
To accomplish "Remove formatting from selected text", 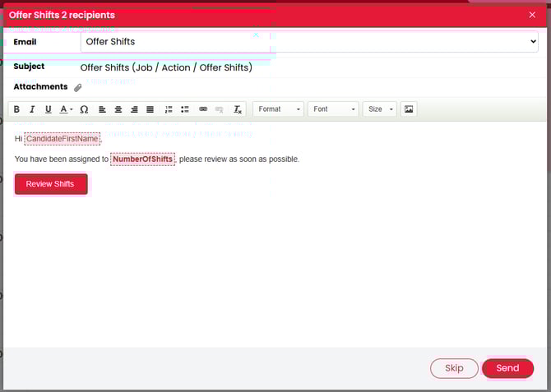I will tap(238, 109).
